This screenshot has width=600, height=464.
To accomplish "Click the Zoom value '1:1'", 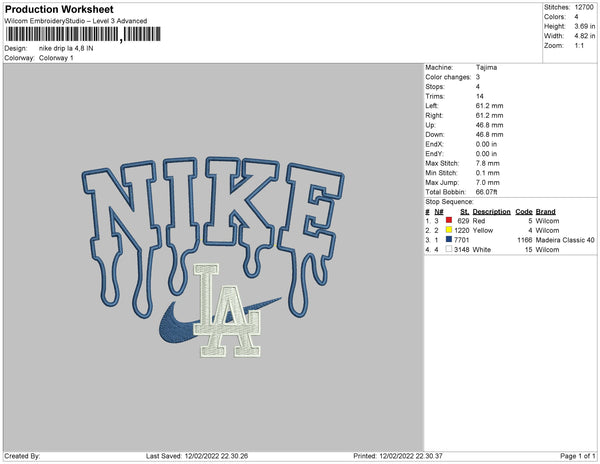I will 579,46.
